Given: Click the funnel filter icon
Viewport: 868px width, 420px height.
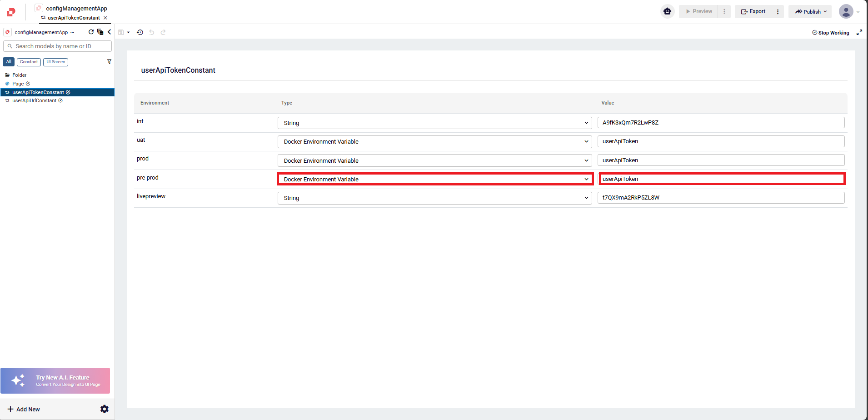Looking at the screenshot, I should pos(109,62).
